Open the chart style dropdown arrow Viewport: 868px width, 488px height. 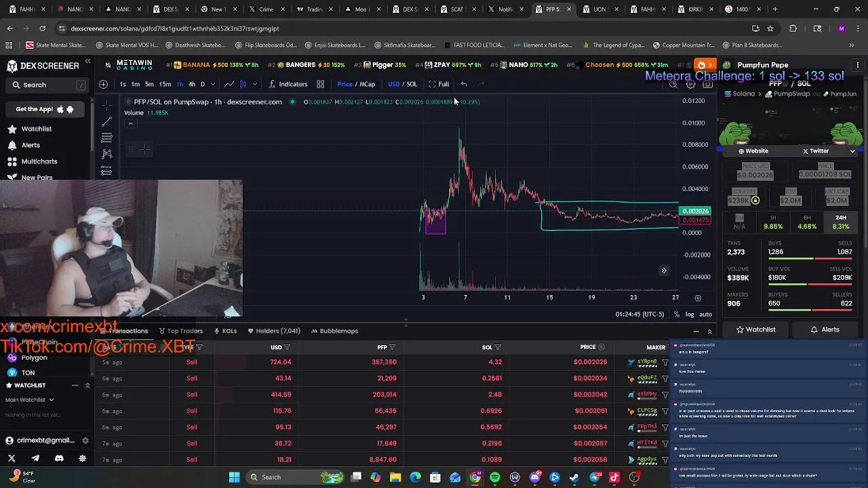tap(255, 84)
